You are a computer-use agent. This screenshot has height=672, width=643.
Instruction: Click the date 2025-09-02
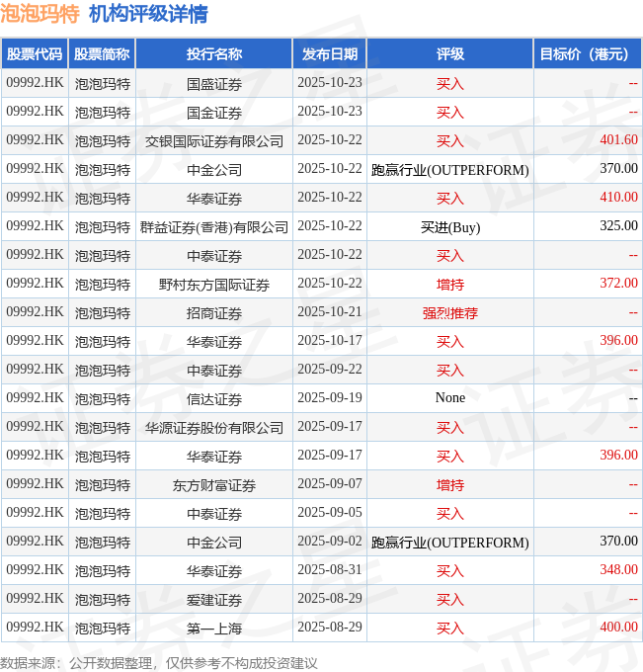pyautogui.click(x=330, y=542)
